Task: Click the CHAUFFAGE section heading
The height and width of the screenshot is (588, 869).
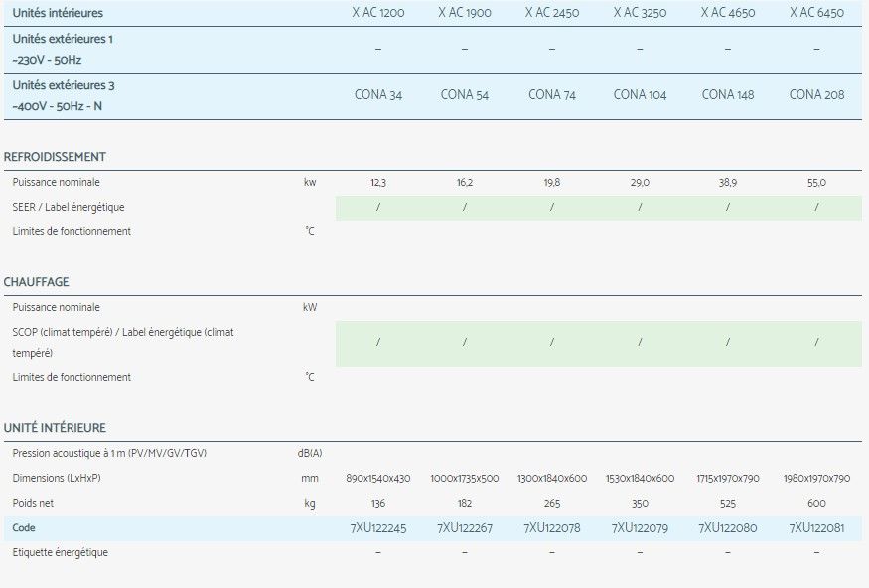Action: click(37, 282)
